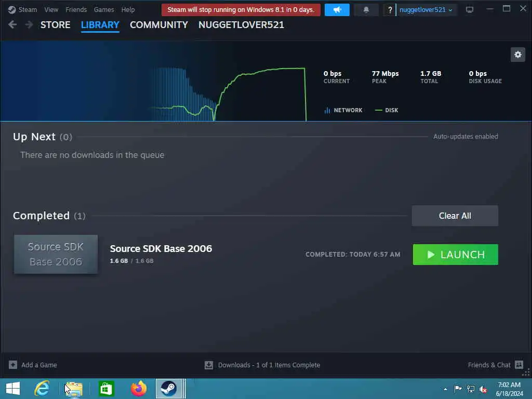Launch Internet Explorer from taskbar
The width and height of the screenshot is (532, 399).
point(42,389)
